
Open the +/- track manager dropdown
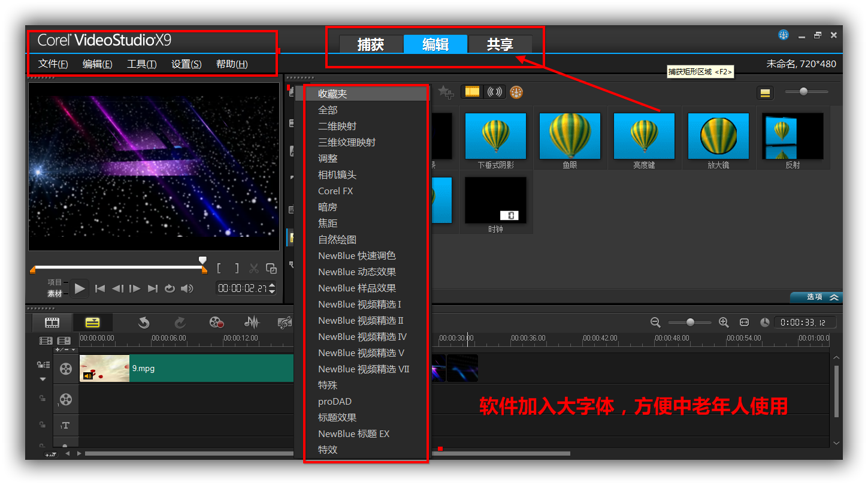[x=65, y=350]
